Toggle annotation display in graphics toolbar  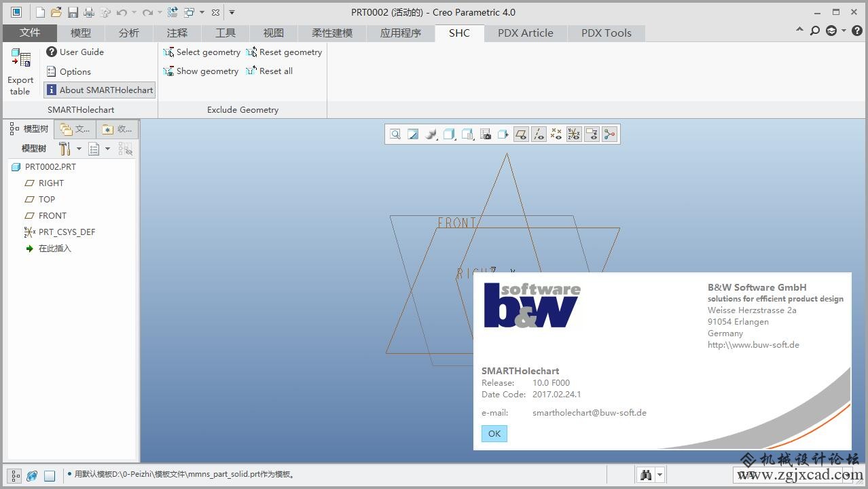[x=592, y=134]
